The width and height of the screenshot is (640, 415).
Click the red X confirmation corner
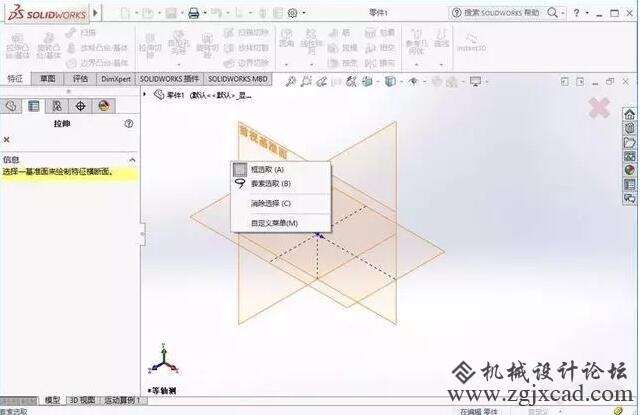599,108
